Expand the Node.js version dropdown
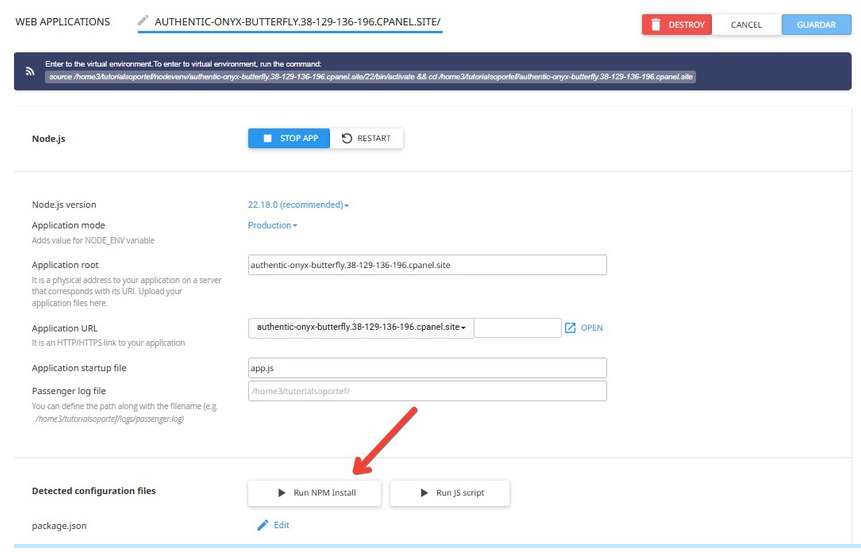861x552 pixels. (x=298, y=205)
